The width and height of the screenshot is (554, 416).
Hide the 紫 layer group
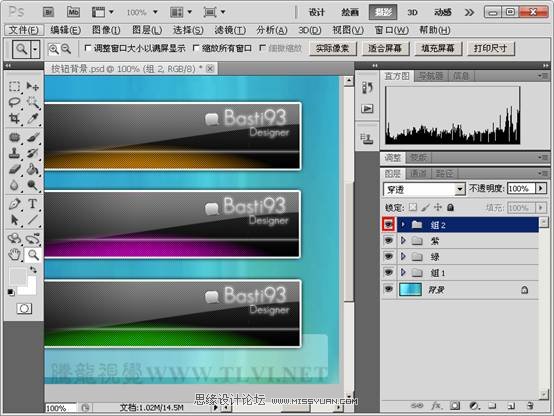(388, 240)
